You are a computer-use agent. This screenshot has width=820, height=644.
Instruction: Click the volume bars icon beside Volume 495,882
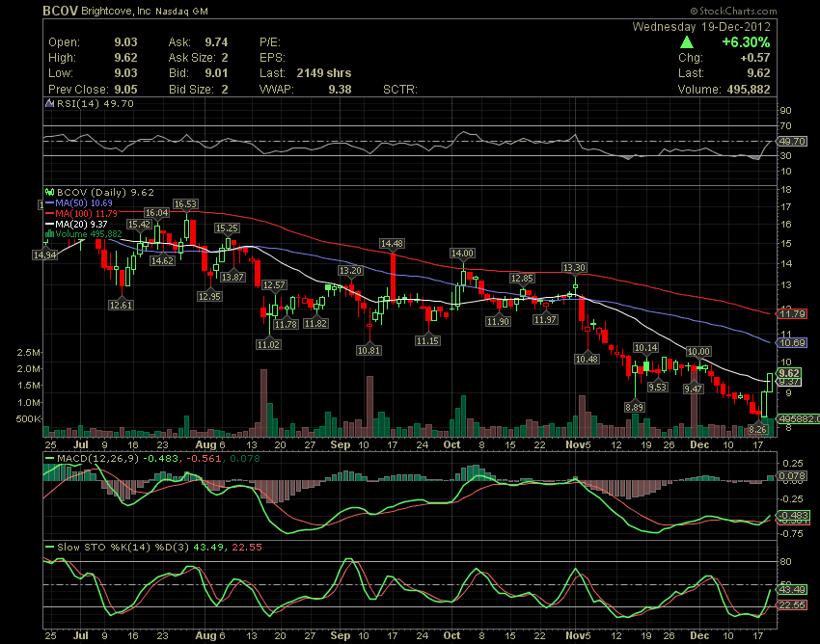point(49,233)
